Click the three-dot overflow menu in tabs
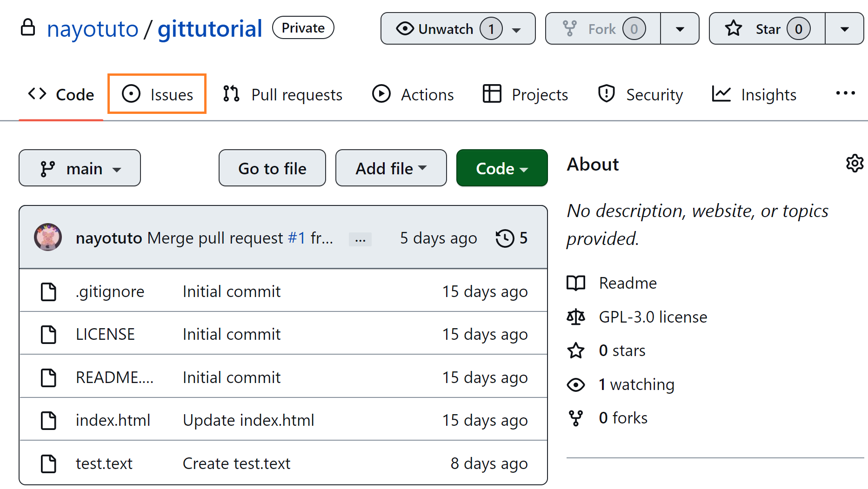 click(845, 93)
